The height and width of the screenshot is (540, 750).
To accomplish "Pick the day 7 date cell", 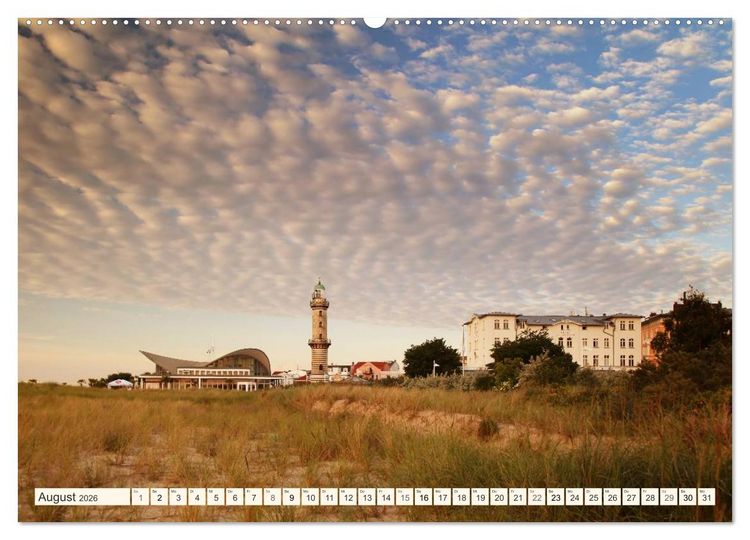I will [x=254, y=496].
